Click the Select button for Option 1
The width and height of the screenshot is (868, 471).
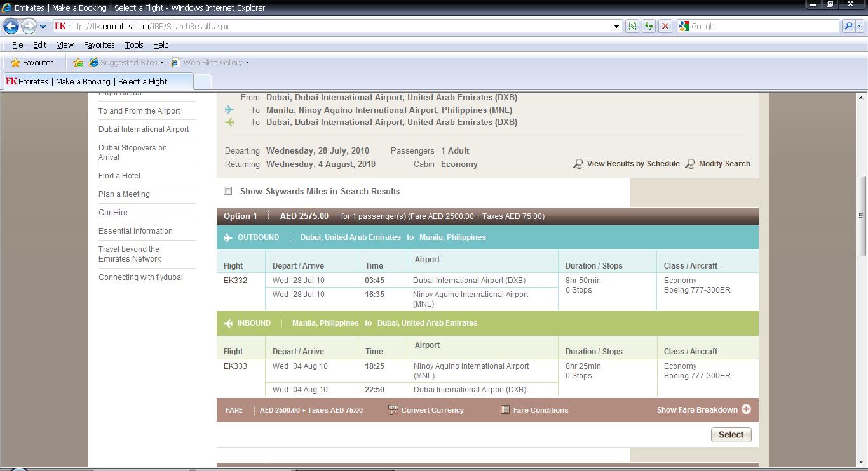(731, 435)
